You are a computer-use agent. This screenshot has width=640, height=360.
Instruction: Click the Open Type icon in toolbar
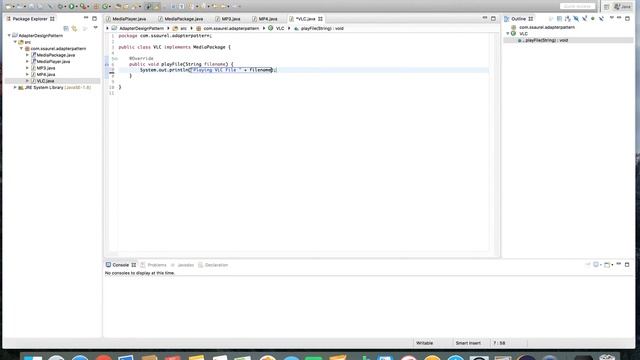(x=118, y=6)
